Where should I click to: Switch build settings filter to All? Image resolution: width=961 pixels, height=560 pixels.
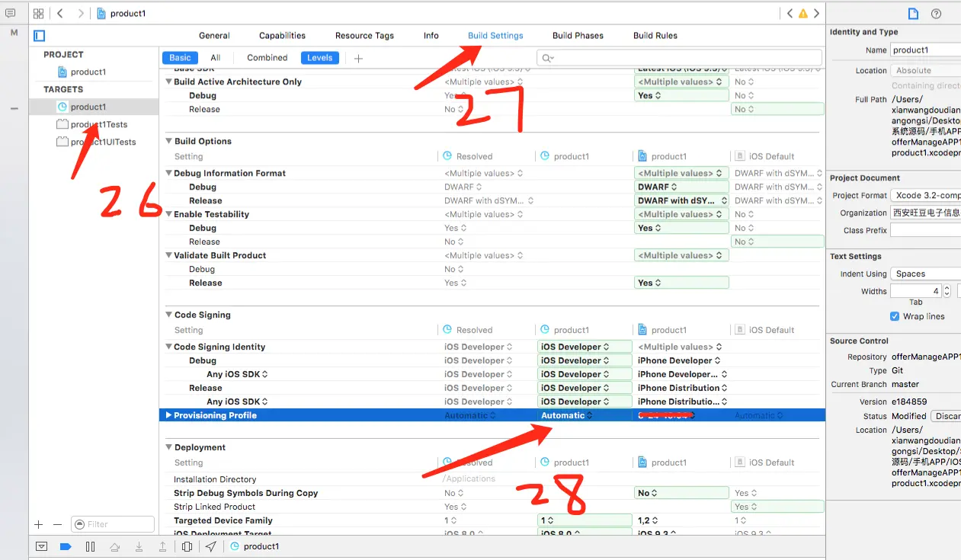click(x=216, y=58)
